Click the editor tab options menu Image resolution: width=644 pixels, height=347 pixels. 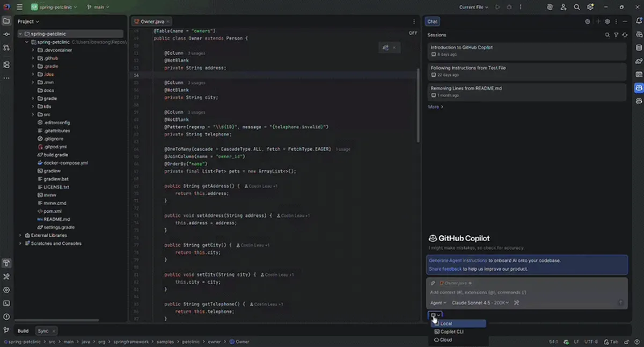(x=414, y=21)
